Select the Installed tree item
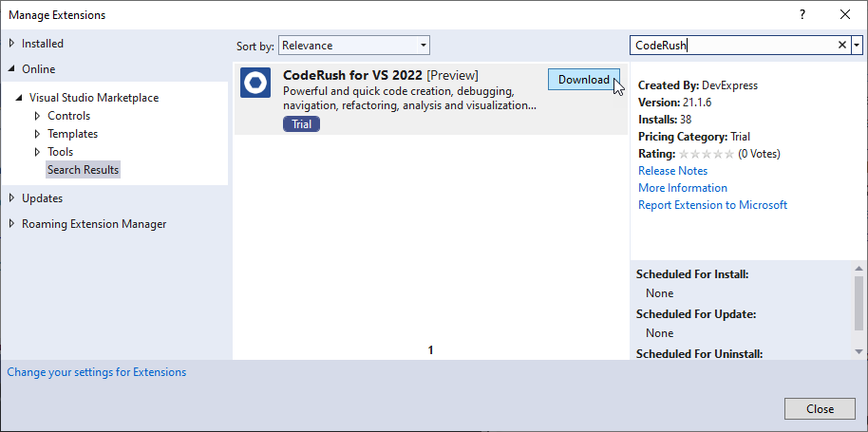The width and height of the screenshot is (868, 432). point(43,43)
